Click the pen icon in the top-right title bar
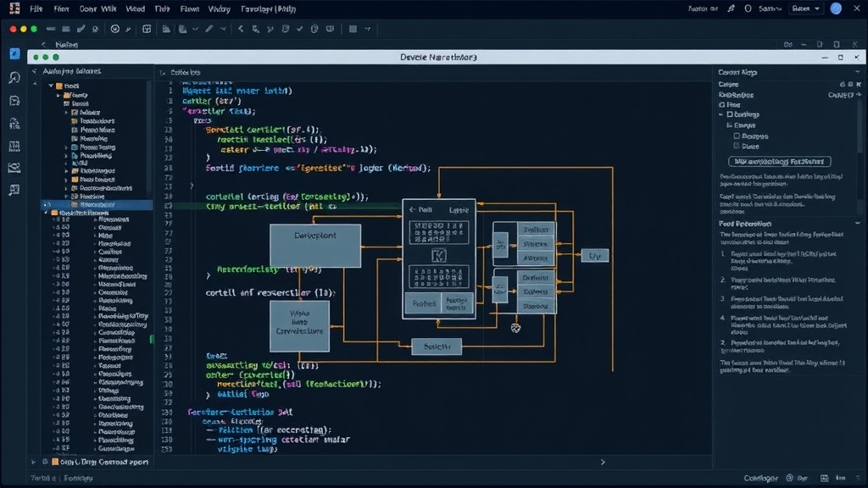 pos(732,8)
